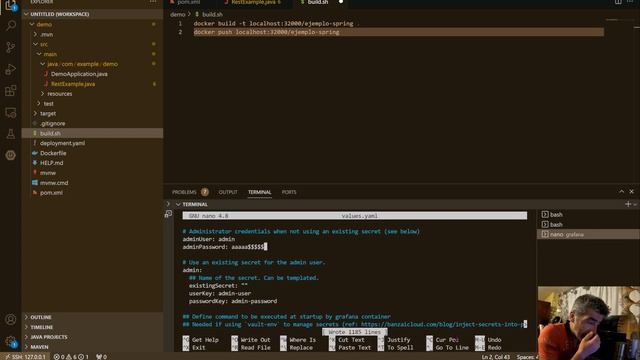
Task: Expand the test folder
Action: tap(48, 104)
